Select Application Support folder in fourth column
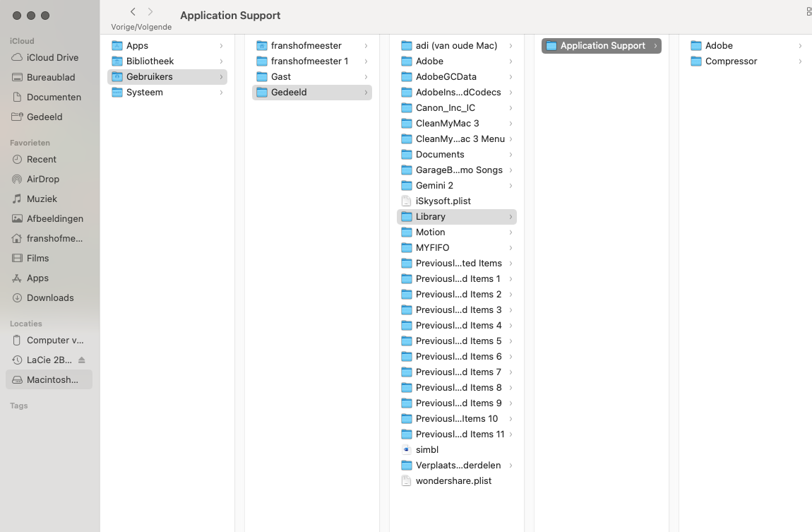The image size is (812, 532). [601, 46]
